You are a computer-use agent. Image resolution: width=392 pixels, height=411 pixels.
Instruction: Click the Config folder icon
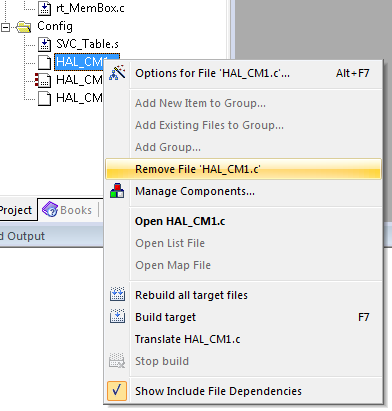(x=24, y=26)
